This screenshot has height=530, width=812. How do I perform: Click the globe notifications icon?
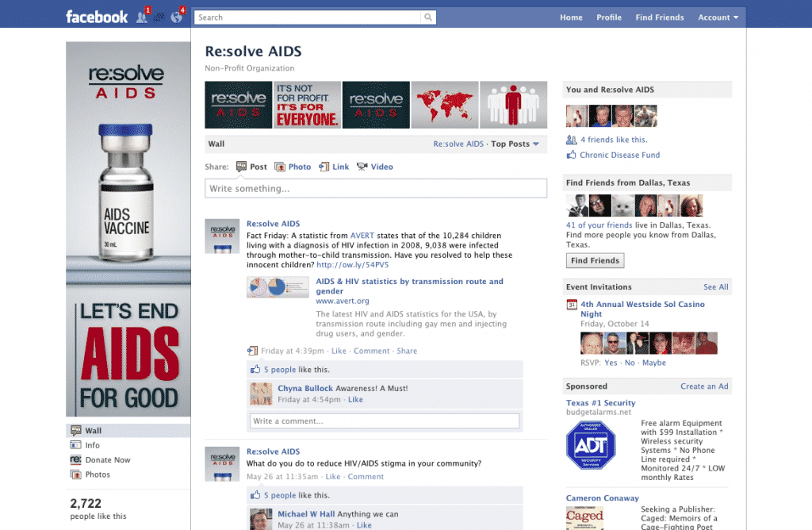pos(177,17)
